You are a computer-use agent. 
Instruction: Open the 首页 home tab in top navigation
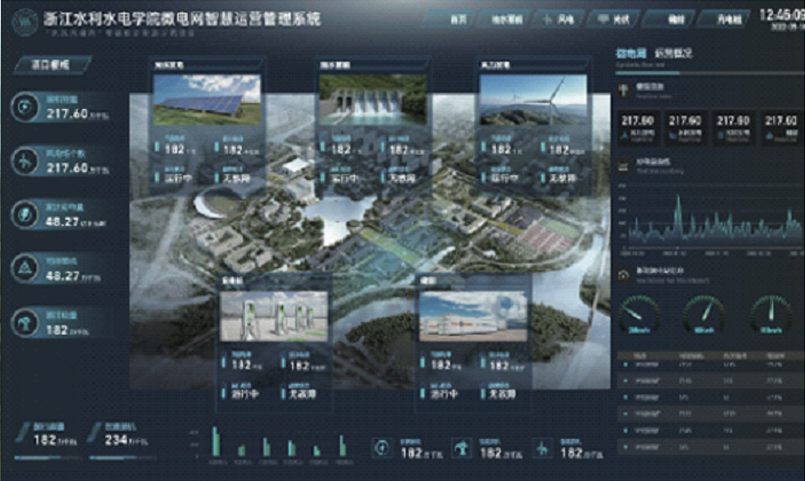click(x=450, y=19)
